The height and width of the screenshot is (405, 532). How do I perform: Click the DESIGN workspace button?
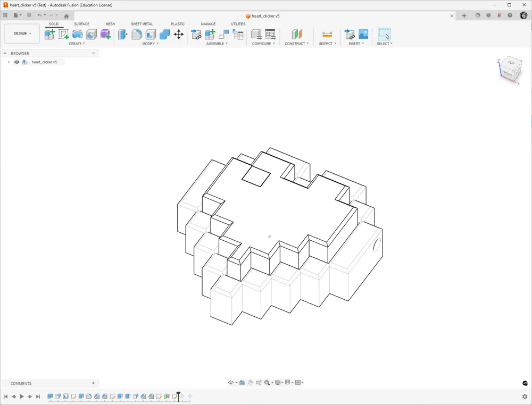(21, 33)
